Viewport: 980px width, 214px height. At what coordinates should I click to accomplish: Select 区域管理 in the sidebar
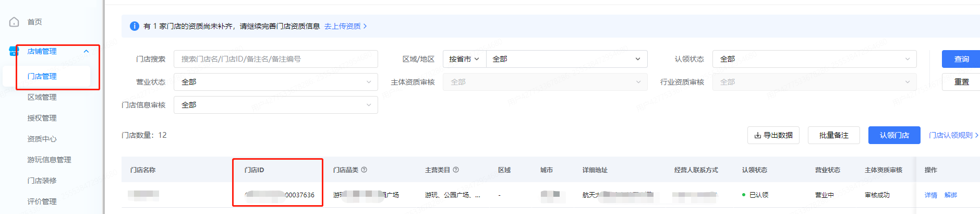(x=42, y=97)
